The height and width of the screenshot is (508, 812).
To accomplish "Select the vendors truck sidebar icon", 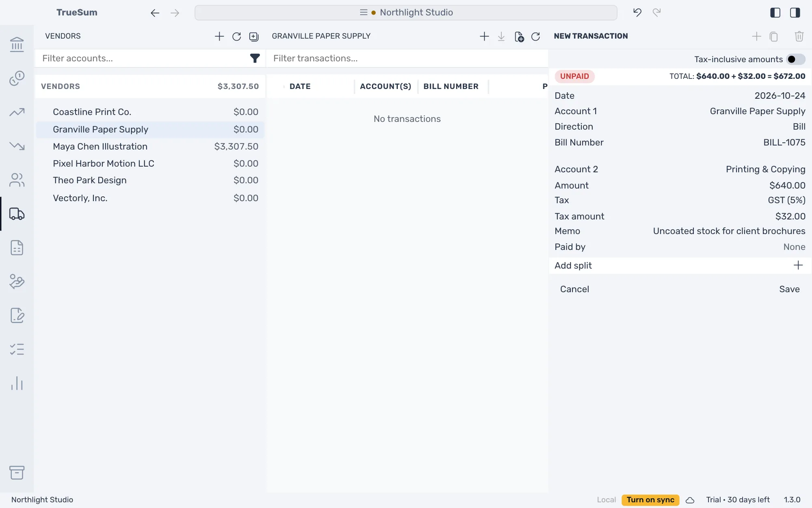I will click(17, 214).
